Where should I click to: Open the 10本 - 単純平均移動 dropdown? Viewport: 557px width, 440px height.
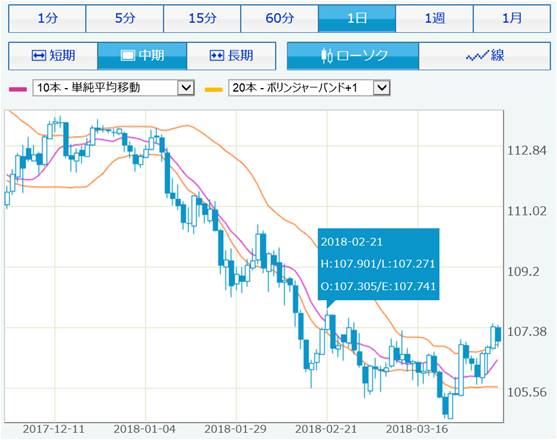(x=113, y=87)
